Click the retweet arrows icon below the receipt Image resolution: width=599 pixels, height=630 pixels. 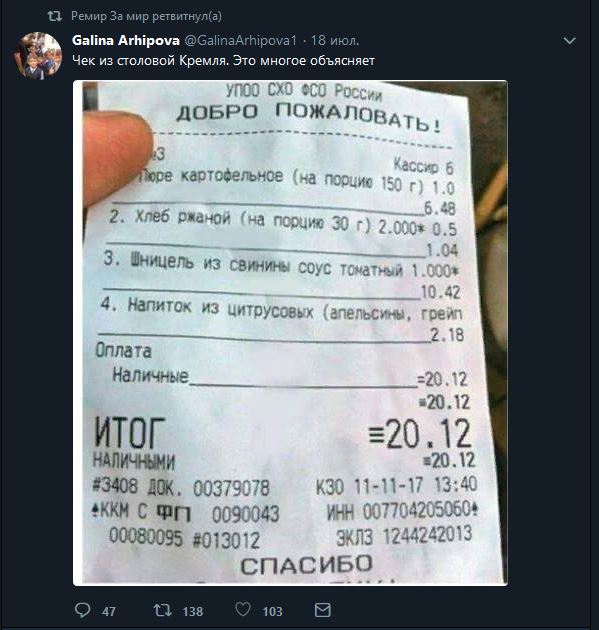click(x=162, y=610)
